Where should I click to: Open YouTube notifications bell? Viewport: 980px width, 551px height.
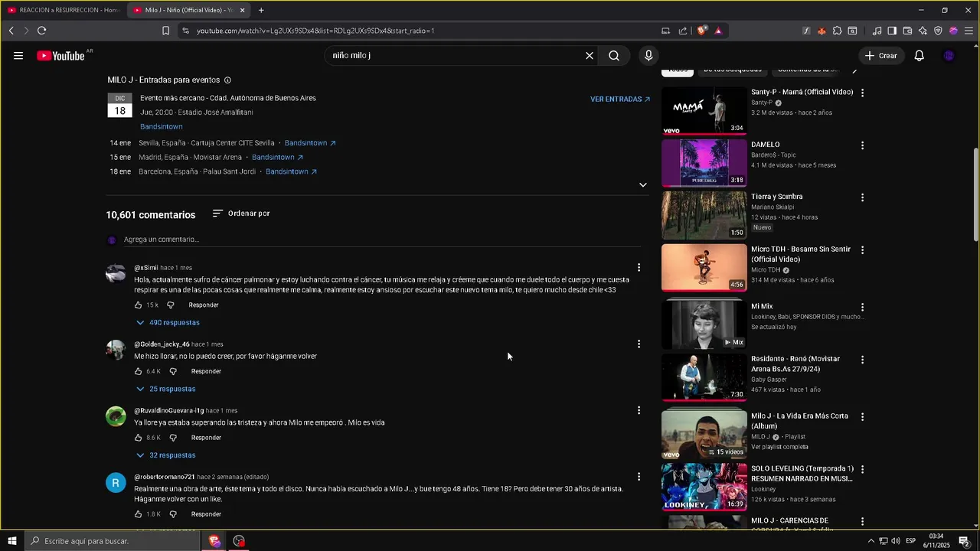pyautogui.click(x=920, y=56)
